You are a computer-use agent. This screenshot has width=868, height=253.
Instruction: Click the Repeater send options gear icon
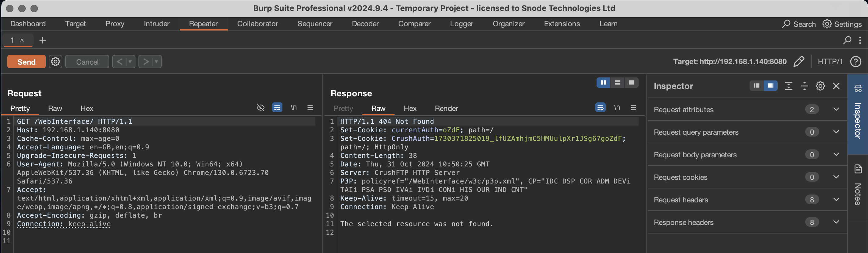(55, 62)
